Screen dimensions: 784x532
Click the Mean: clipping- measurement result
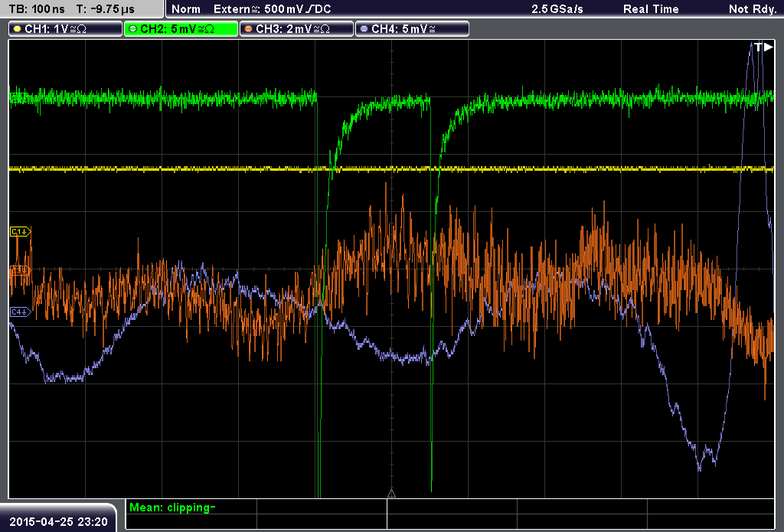172,508
